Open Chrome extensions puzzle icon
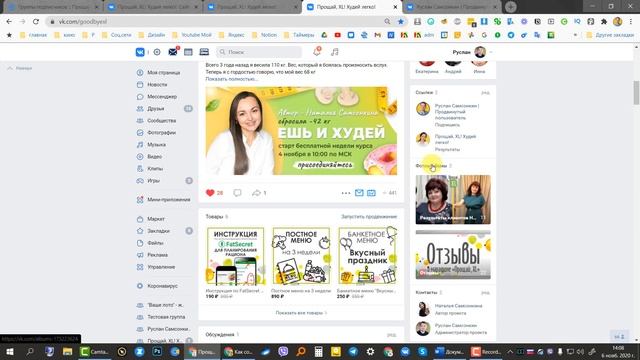 (604, 22)
